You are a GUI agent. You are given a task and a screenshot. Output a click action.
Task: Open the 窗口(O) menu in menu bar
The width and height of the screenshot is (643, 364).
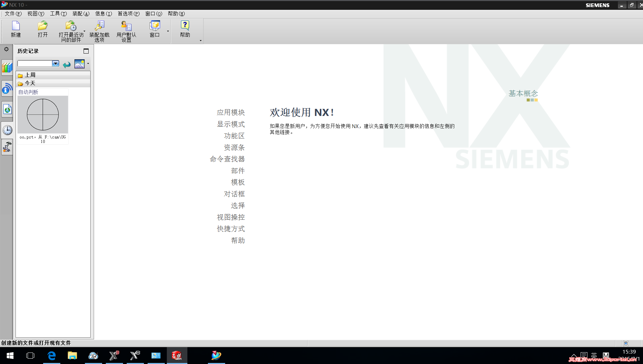154,14
